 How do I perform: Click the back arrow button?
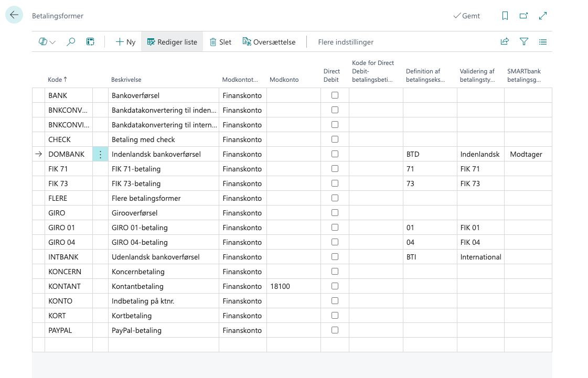coord(14,15)
